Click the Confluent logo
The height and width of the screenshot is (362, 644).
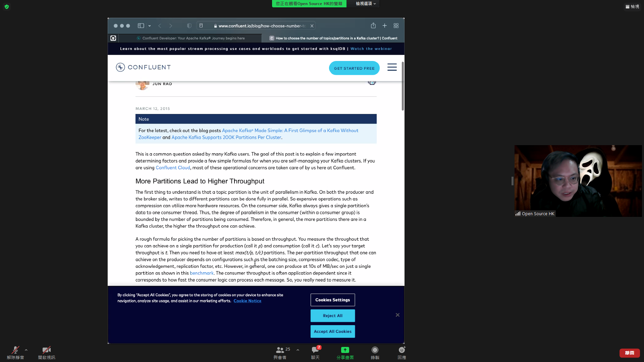pyautogui.click(x=143, y=67)
